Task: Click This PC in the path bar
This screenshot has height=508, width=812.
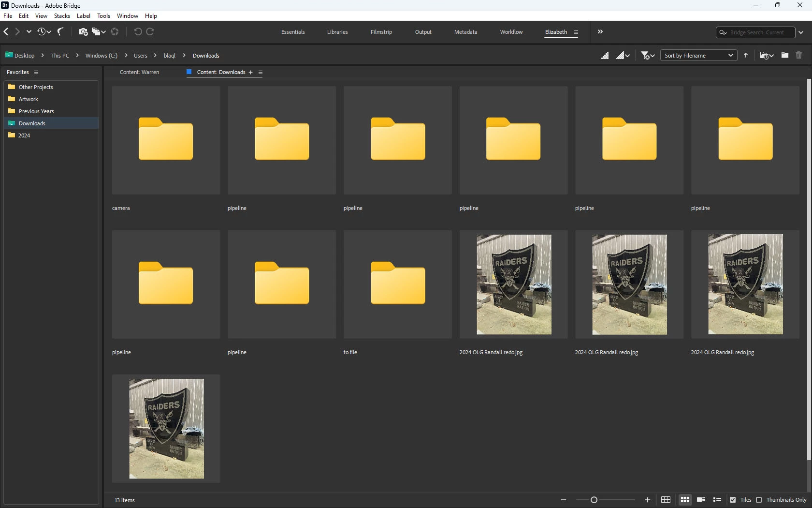Action: point(60,56)
